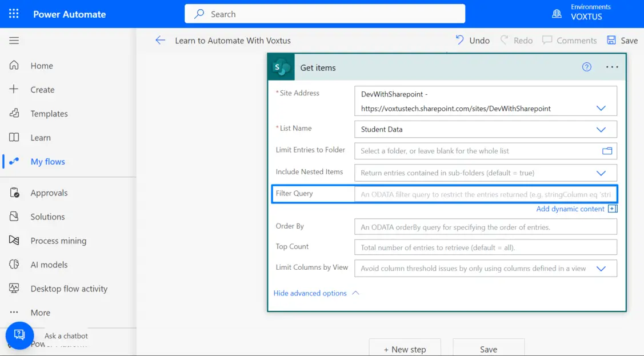Click the folder picker icon
This screenshot has height=356, width=644.
click(607, 151)
